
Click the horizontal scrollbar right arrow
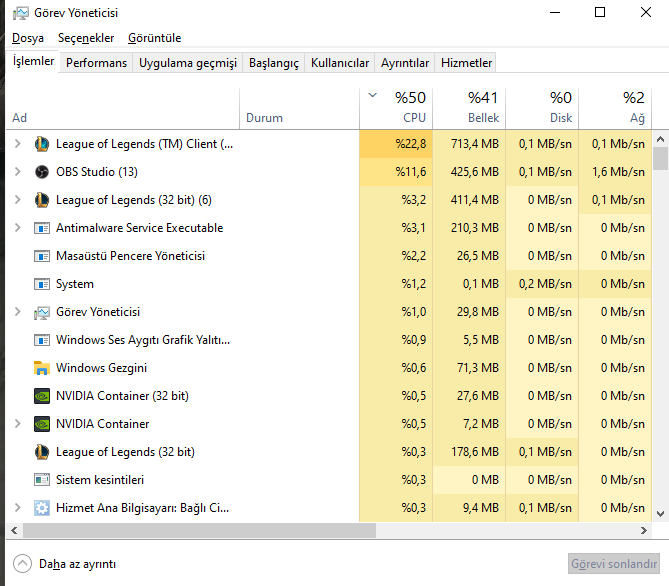[x=643, y=531]
